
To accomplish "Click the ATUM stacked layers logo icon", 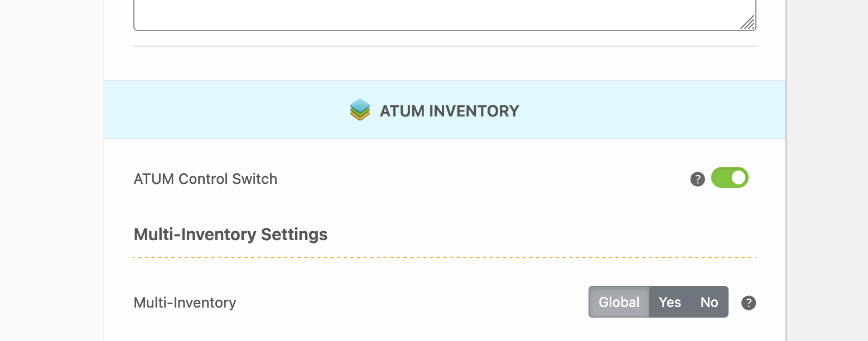I will [360, 110].
